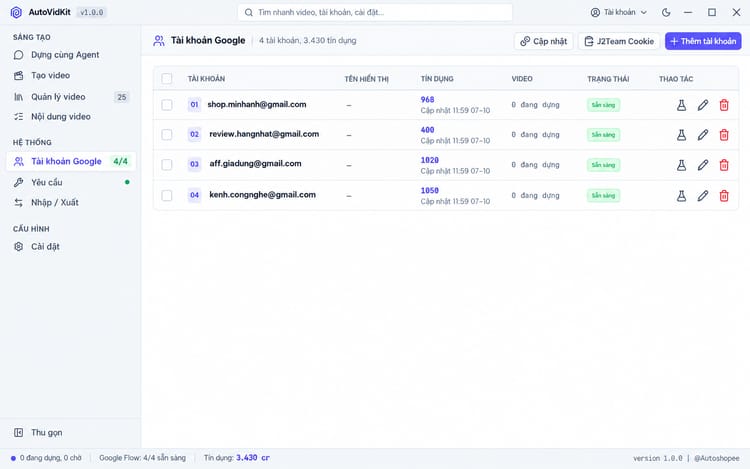
Task: Select all accounts checkbox in header
Action: (166, 78)
